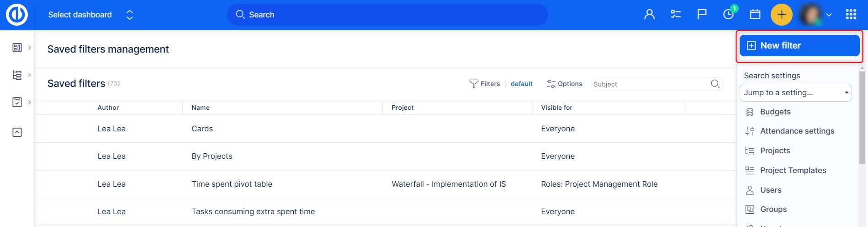
Task: Open the user profile icon in the top bar
Action: pos(649,15)
